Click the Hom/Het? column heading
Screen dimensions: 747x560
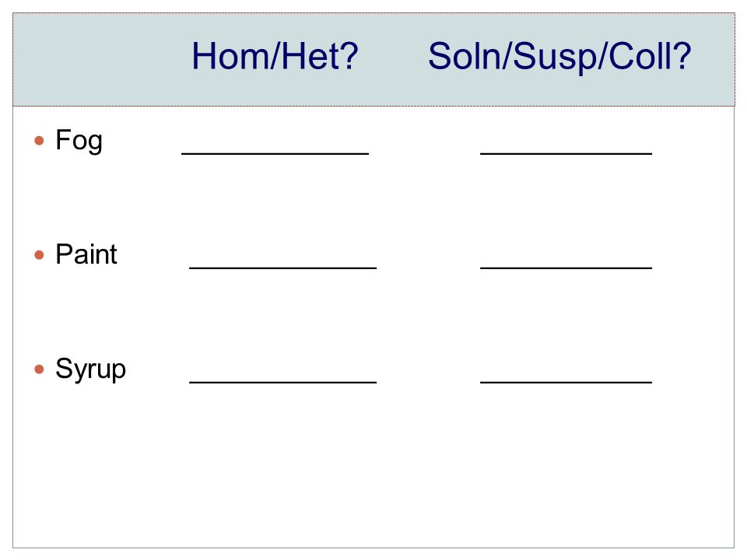[275, 56]
